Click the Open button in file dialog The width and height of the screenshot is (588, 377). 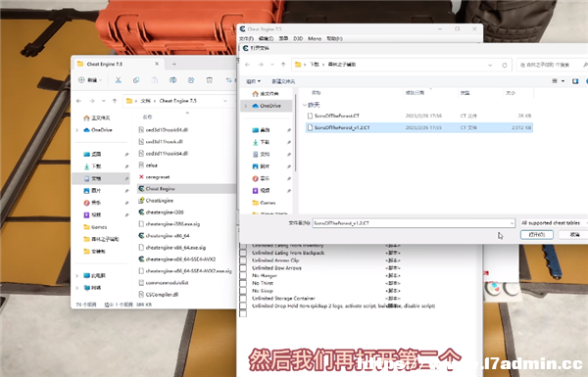537,235
